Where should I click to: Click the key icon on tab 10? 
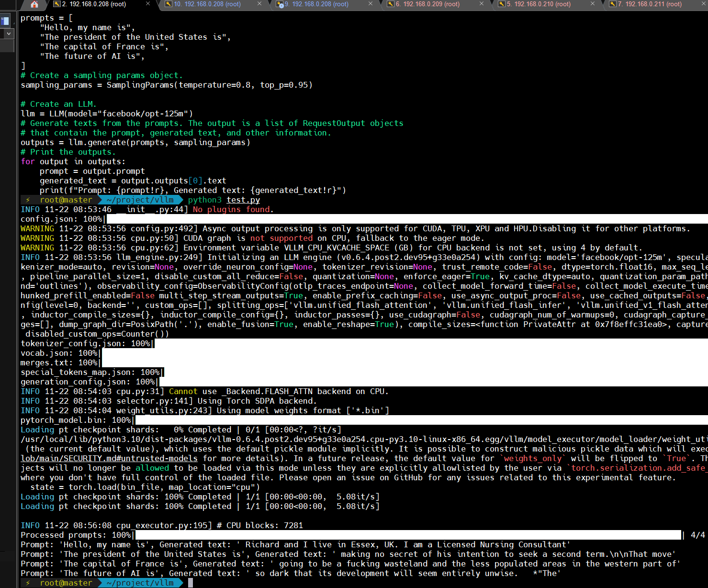pyautogui.click(x=168, y=4)
